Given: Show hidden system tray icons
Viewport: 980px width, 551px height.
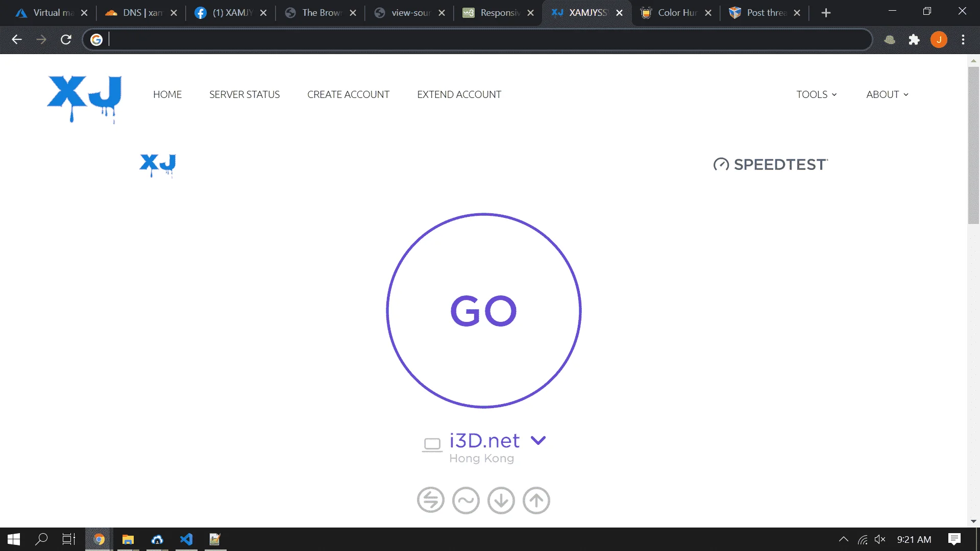Looking at the screenshot, I should point(844,539).
